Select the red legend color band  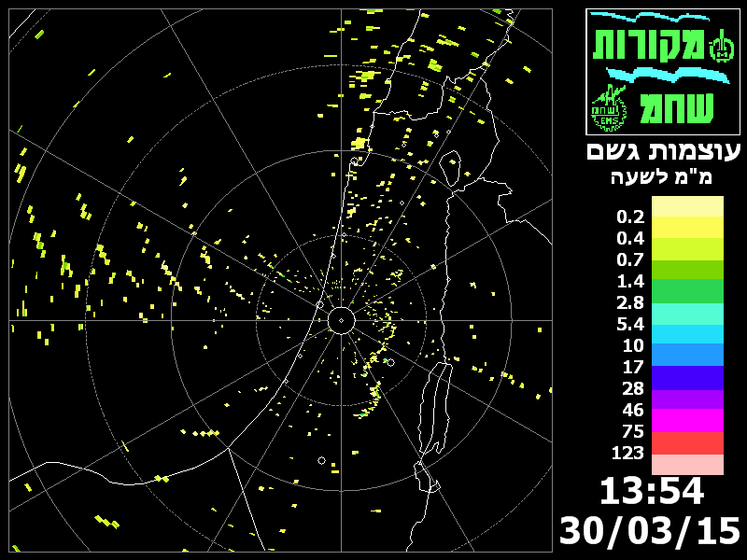687,442
